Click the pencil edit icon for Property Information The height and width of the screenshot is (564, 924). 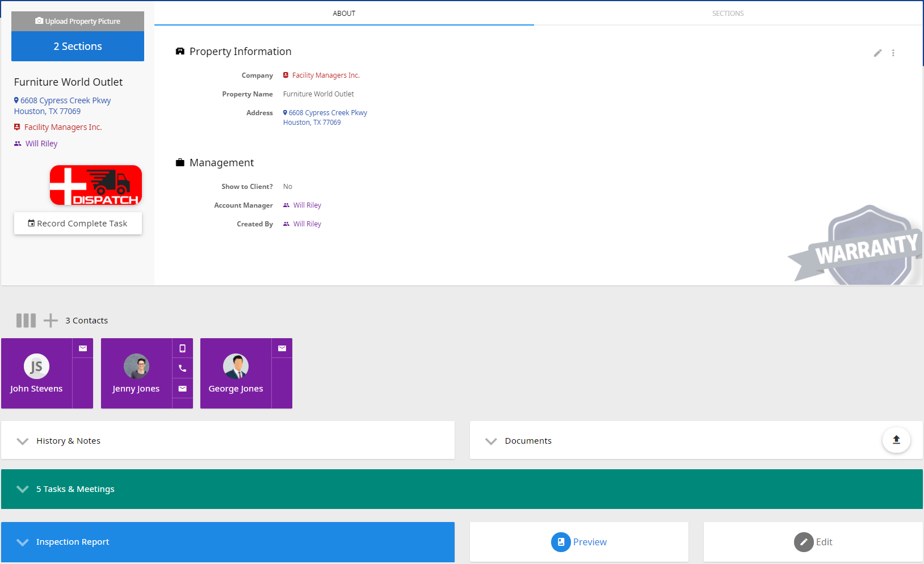pos(877,53)
